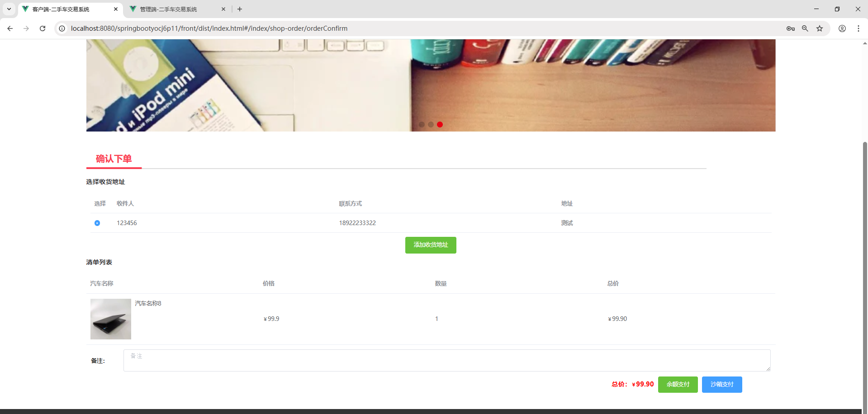
Task: Go forward in browser history
Action: click(26, 28)
